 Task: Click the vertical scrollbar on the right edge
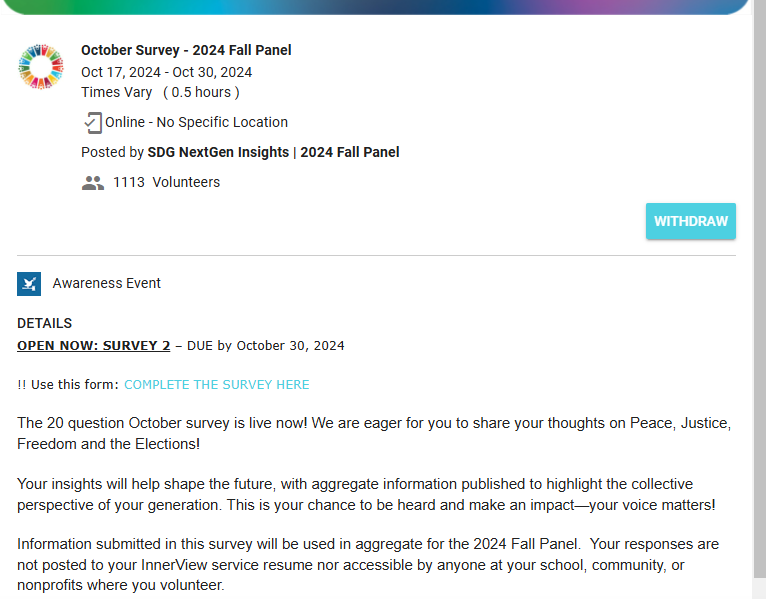tap(759, 300)
